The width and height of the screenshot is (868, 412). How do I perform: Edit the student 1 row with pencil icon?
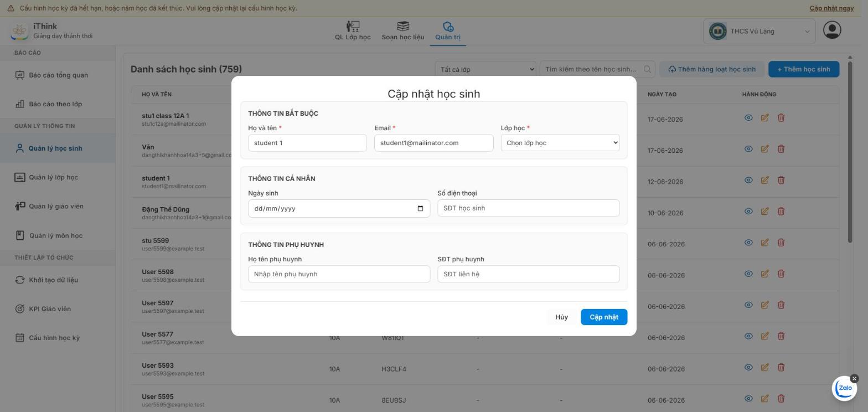pyautogui.click(x=764, y=180)
